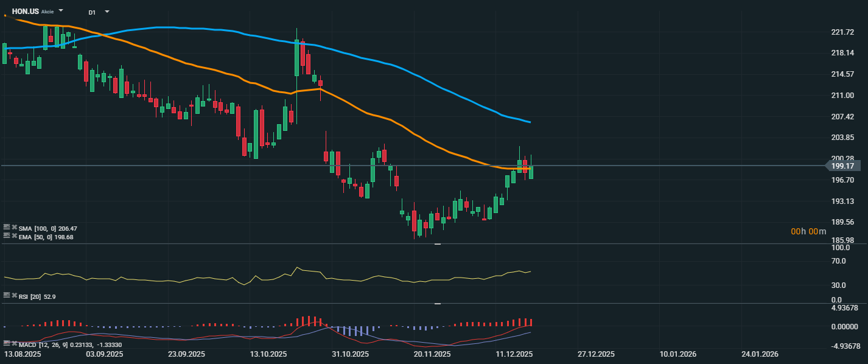The width and height of the screenshot is (868, 364).
Task: Open settings icon for MACD [12, 26, 9]
Action: click(7, 343)
